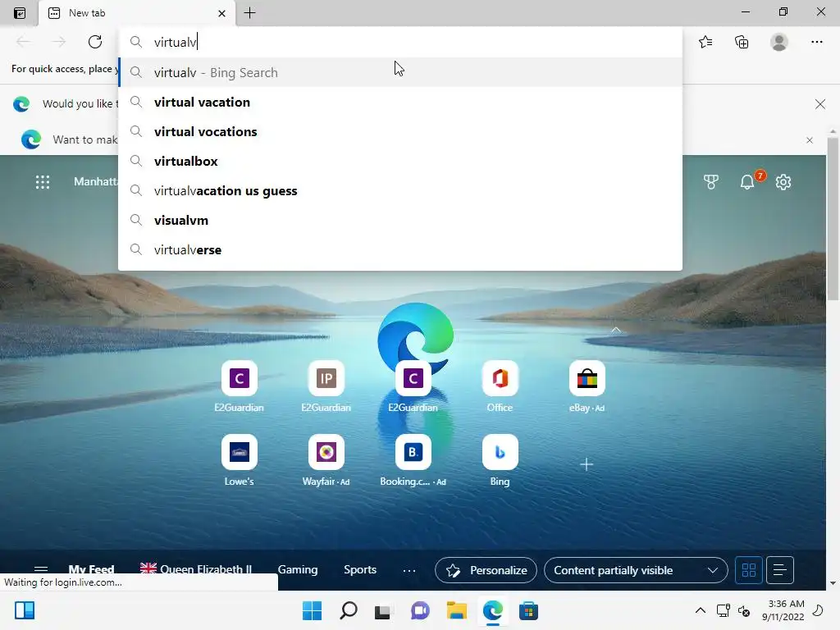Select the Queen Elizabeth II tab
This screenshot has height=630, width=840.
click(196, 569)
